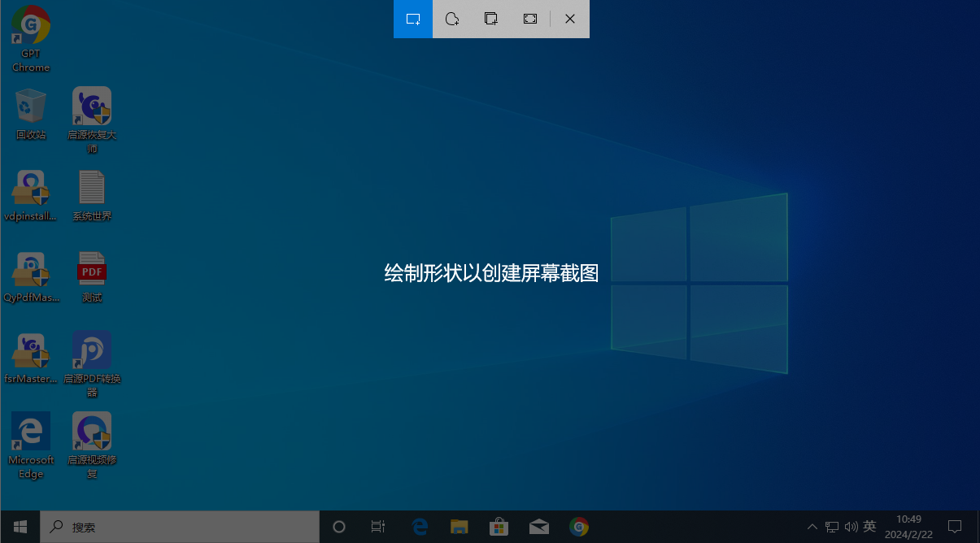Select freeform snip mode
Image resolution: width=980 pixels, height=543 pixels.
[x=452, y=19]
